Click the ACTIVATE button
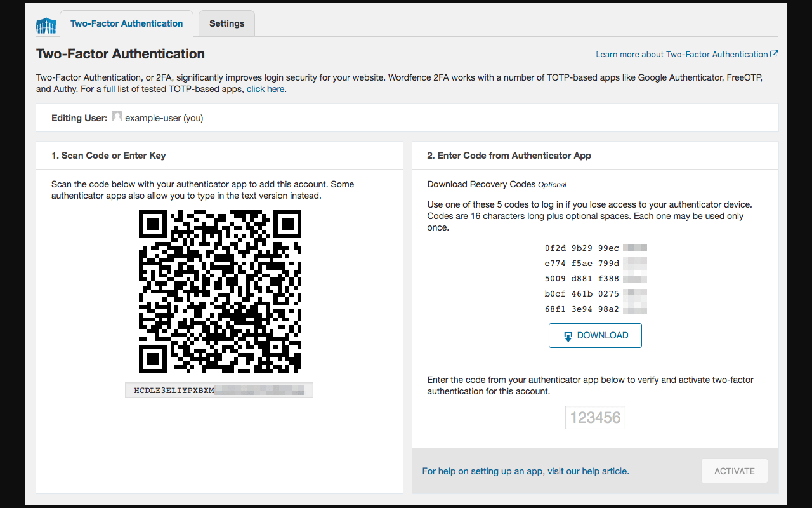This screenshot has width=812, height=508. point(735,471)
